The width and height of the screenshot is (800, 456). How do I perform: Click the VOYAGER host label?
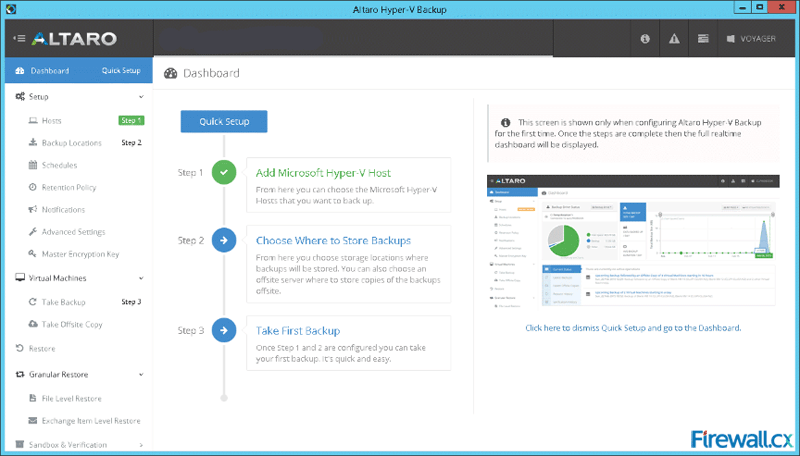pyautogui.click(x=758, y=39)
